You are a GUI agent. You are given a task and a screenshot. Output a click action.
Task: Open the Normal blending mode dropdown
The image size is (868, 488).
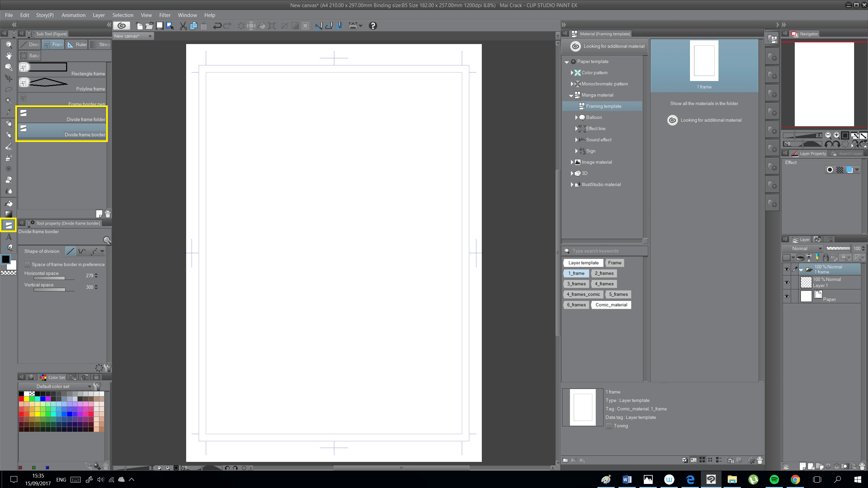(x=802, y=248)
